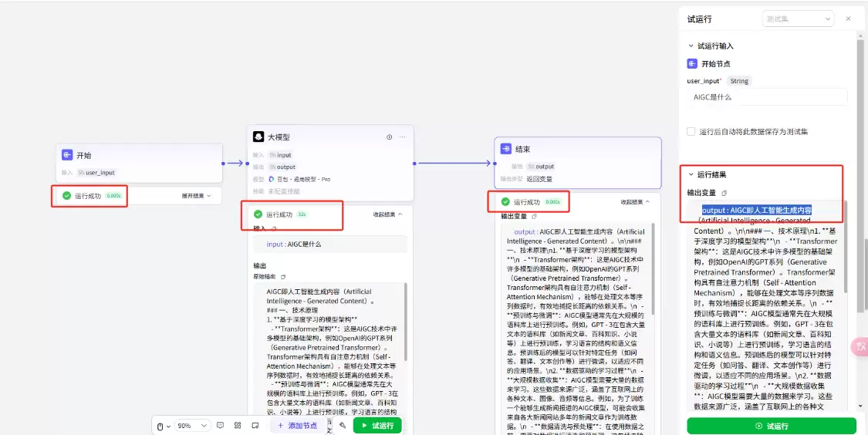Select the 结束 node title

click(x=523, y=149)
